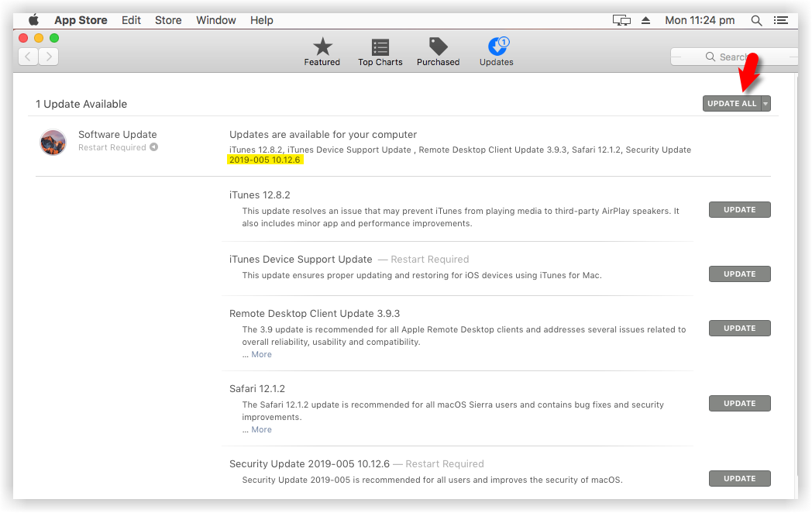Click the eject icon in the menu bar
This screenshot has width=812, height=513.
pyautogui.click(x=645, y=20)
